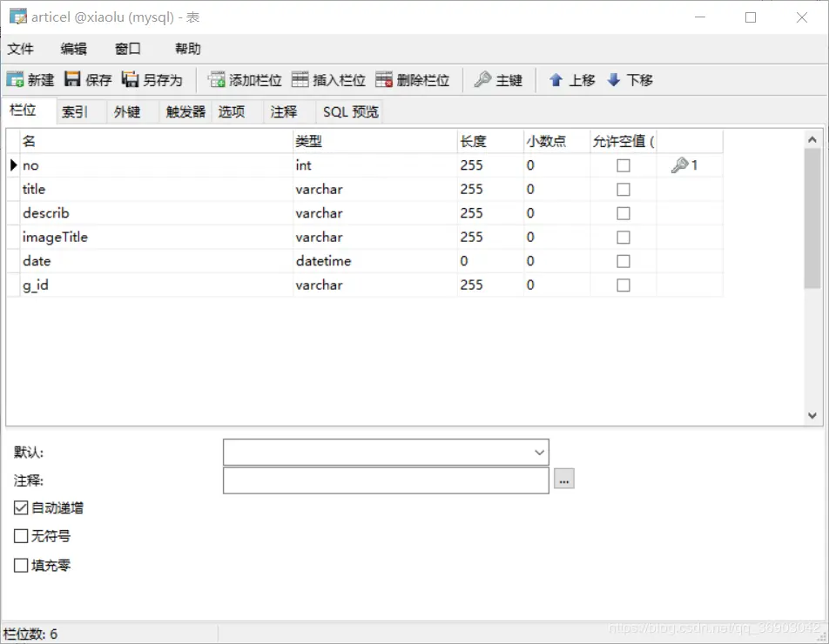This screenshot has width=829, height=644.
Task: Open the 编辑 menu
Action: point(73,49)
